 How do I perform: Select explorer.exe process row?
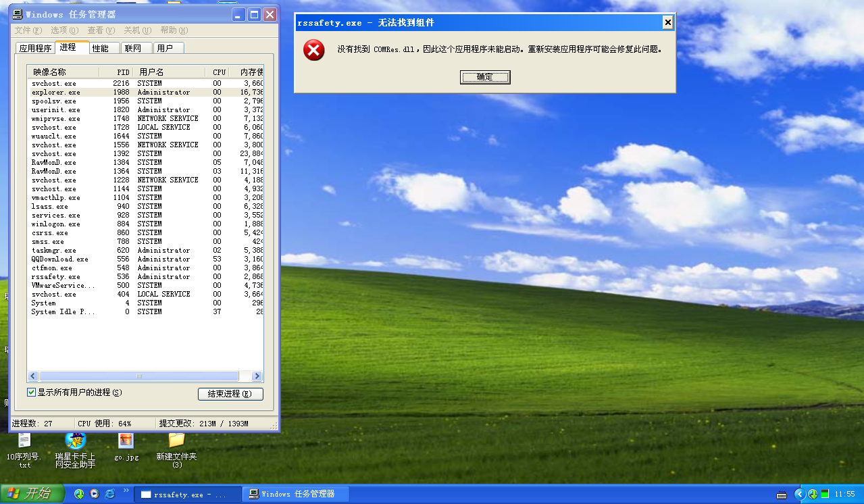[146, 92]
